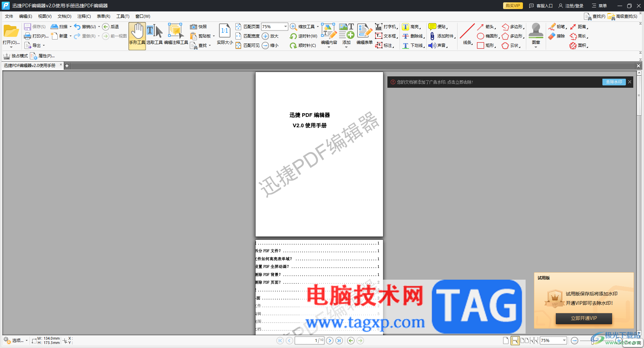
Task: Go to next page in status bar
Action: (330, 341)
